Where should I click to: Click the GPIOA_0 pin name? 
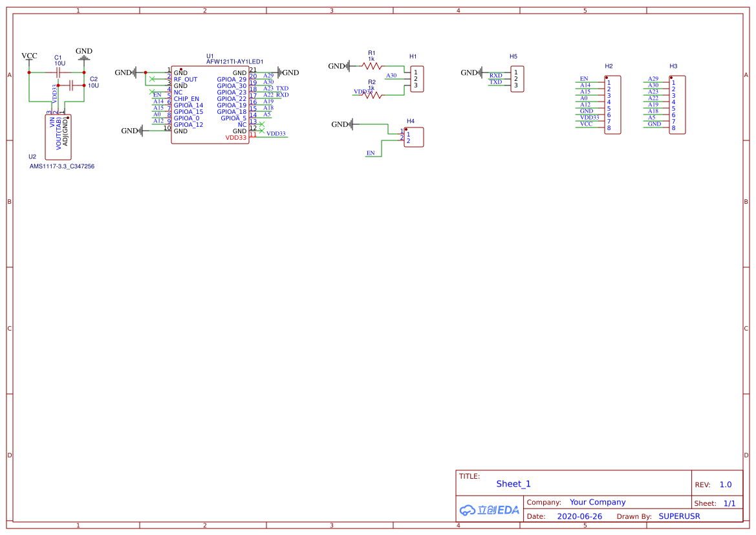tap(187, 118)
